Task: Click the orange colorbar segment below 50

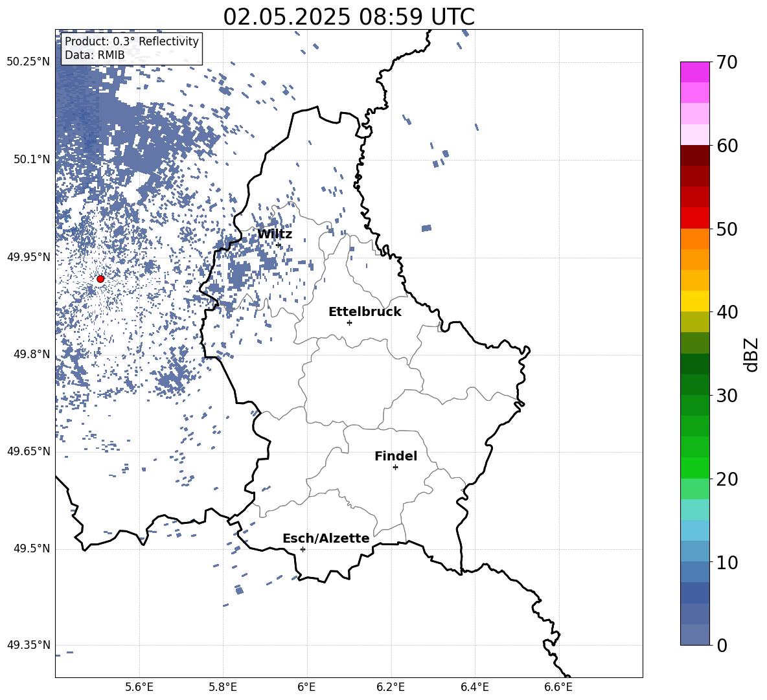Action: click(x=695, y=238)
